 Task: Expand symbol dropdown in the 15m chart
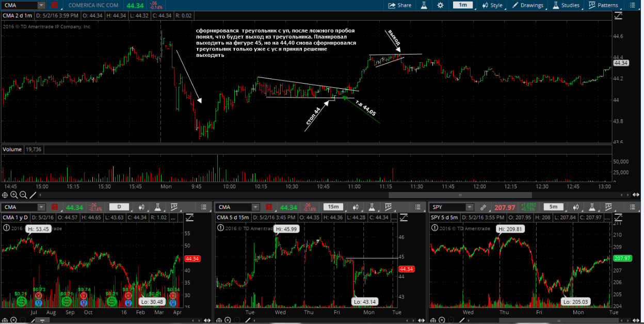pyautogui.click(x=255, y=207)
